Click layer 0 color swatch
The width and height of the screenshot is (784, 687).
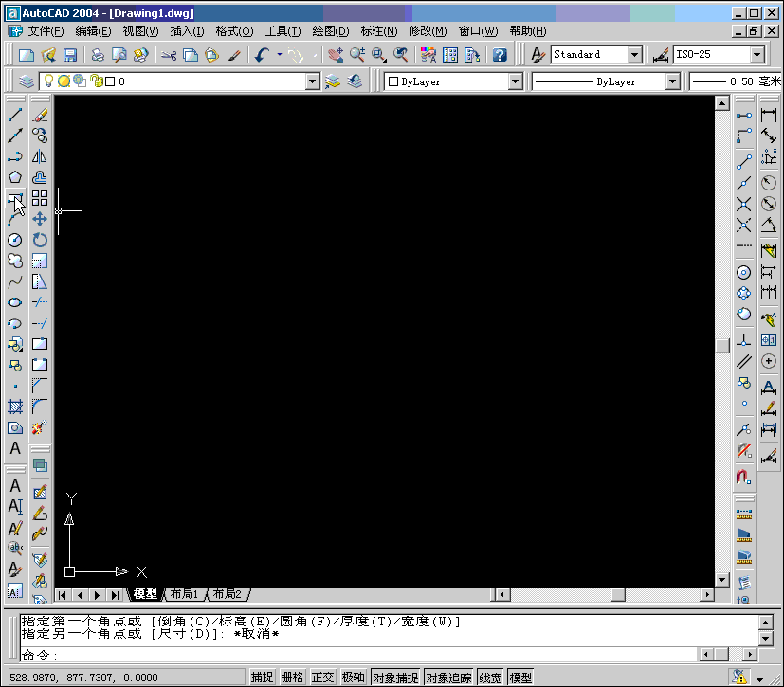[x=110, y=81]
